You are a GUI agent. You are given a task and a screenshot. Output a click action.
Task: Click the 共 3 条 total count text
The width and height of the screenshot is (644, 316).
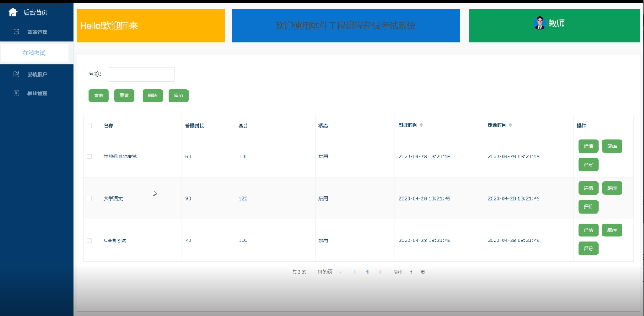pyautogui.click(x=299, y=272)
